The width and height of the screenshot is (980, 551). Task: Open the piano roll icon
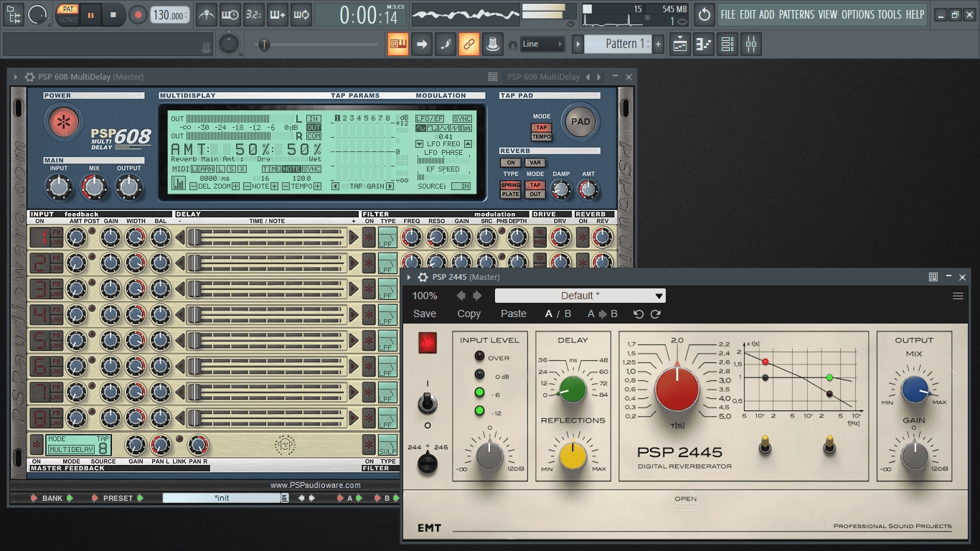click(704, 44)
